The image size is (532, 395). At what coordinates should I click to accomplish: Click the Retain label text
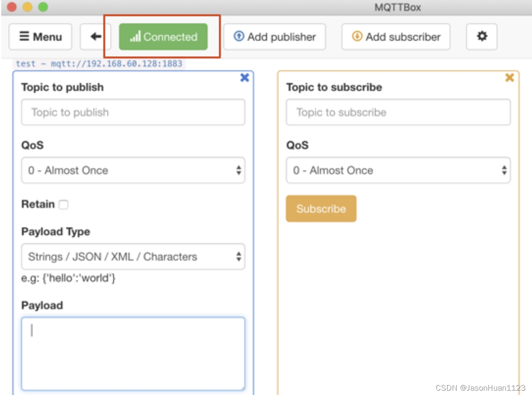(38, 204)
